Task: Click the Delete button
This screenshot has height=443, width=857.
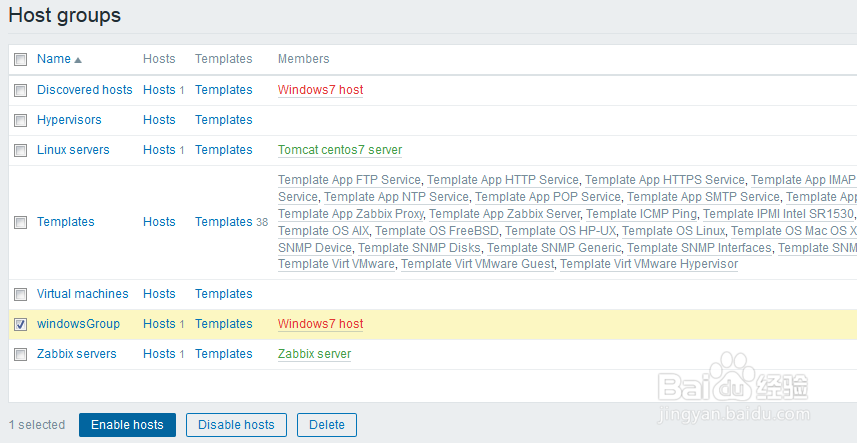Action: 326,425
